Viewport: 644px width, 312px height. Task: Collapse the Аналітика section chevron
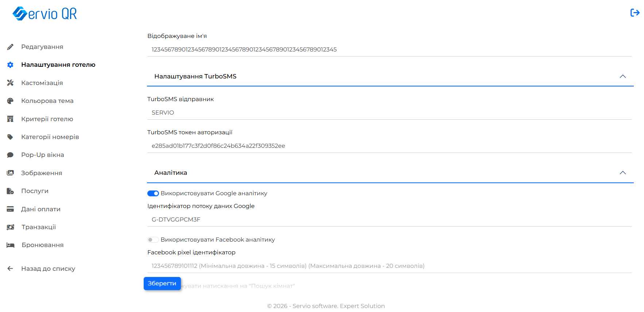(x=623, y=173)
